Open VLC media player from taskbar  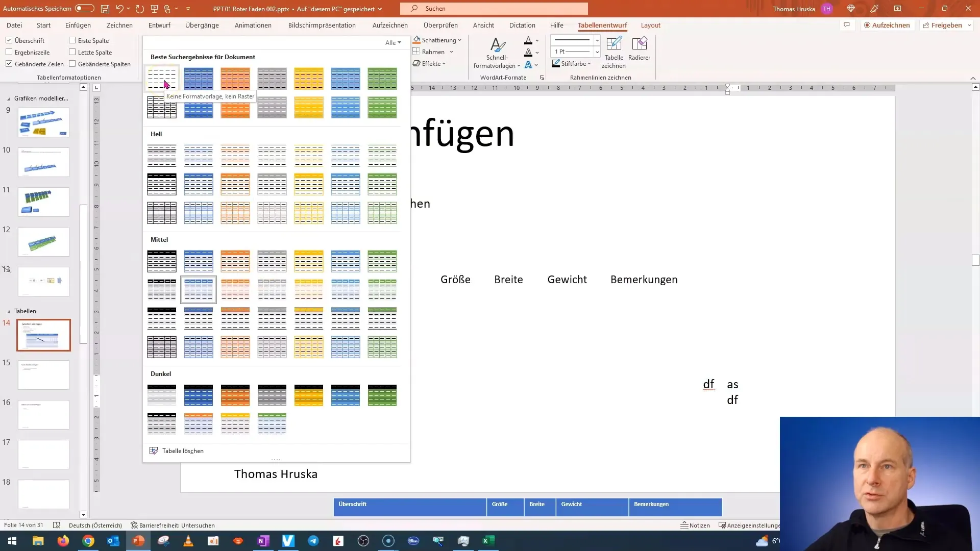click(x=188, y=541)
